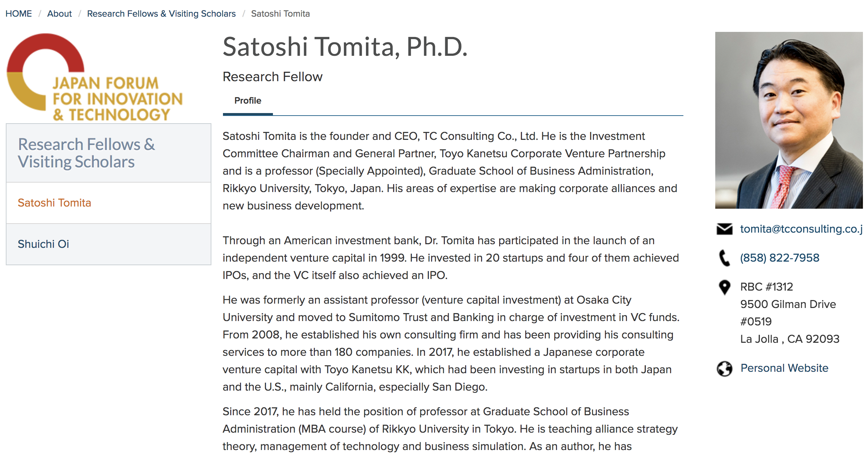Click the Research Fellows & Visiting Scholars sidebar heading
Viewport: 868px width, 458px height.
coord(87,153)
